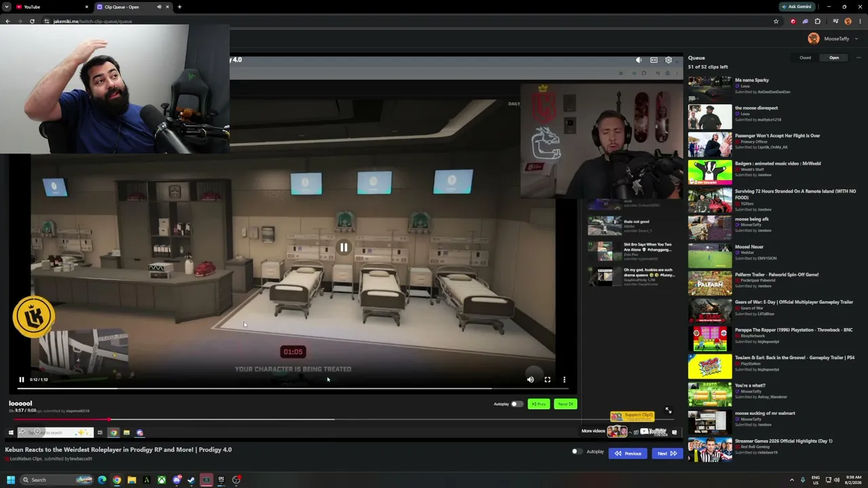Click the outer player volume speaker icon
The width and height of the screenshot is (868, 488).
[639, 60]
